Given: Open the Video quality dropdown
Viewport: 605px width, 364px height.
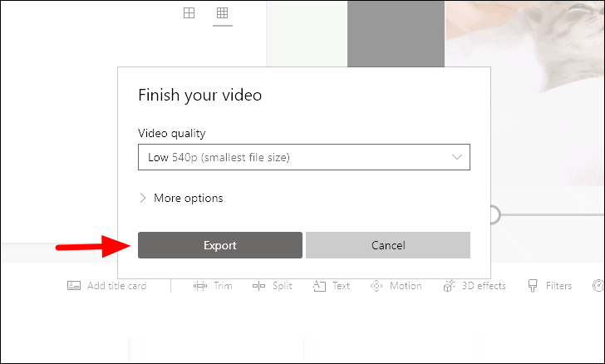Looking at the screenshot, I should click(304, 157).
